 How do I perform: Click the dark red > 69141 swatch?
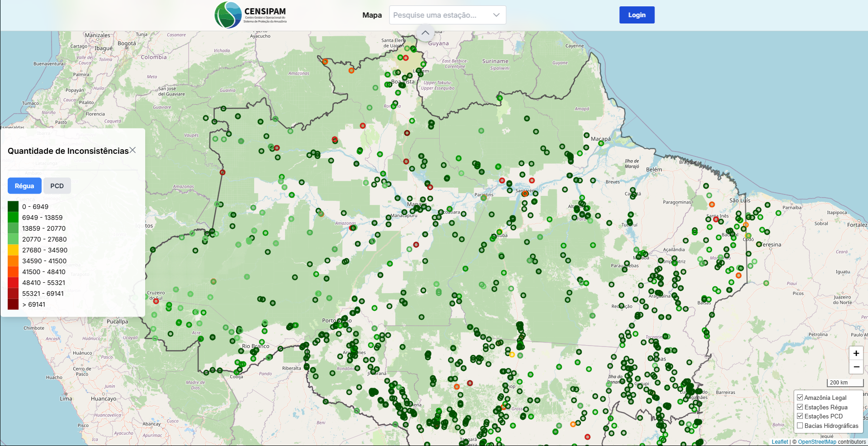click(13, 304)
